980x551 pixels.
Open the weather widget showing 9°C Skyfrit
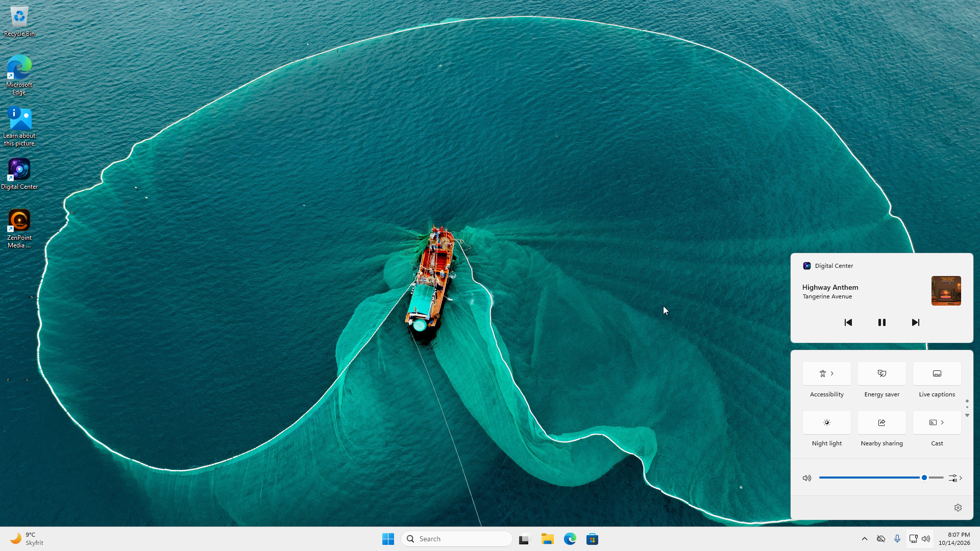click(27, 539)
